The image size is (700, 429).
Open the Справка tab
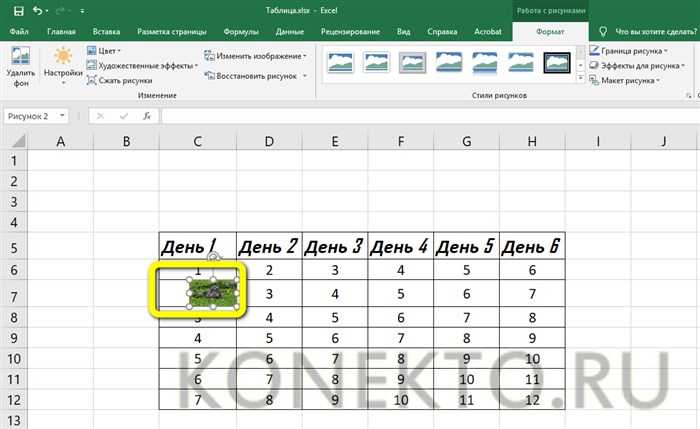point(442,32)
